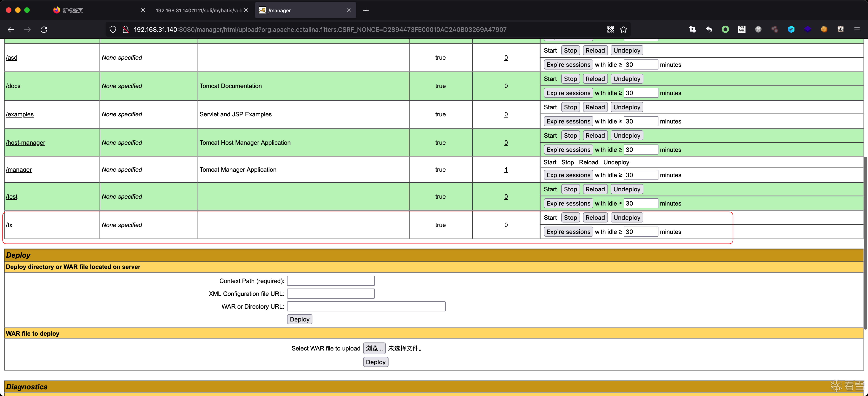Go back with the back arrow
Viewport: 868px width, 396px height.
tap(11, 29)
